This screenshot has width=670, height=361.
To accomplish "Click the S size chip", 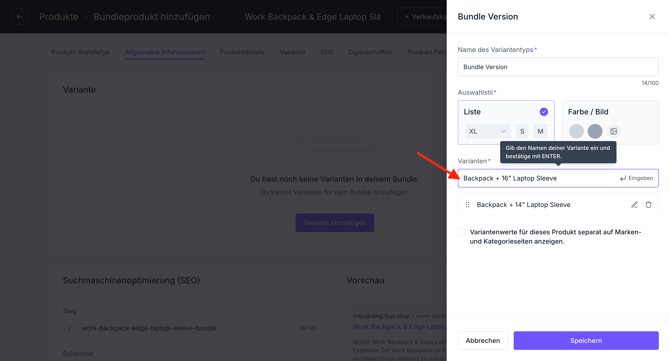I will tap(522, 131).
